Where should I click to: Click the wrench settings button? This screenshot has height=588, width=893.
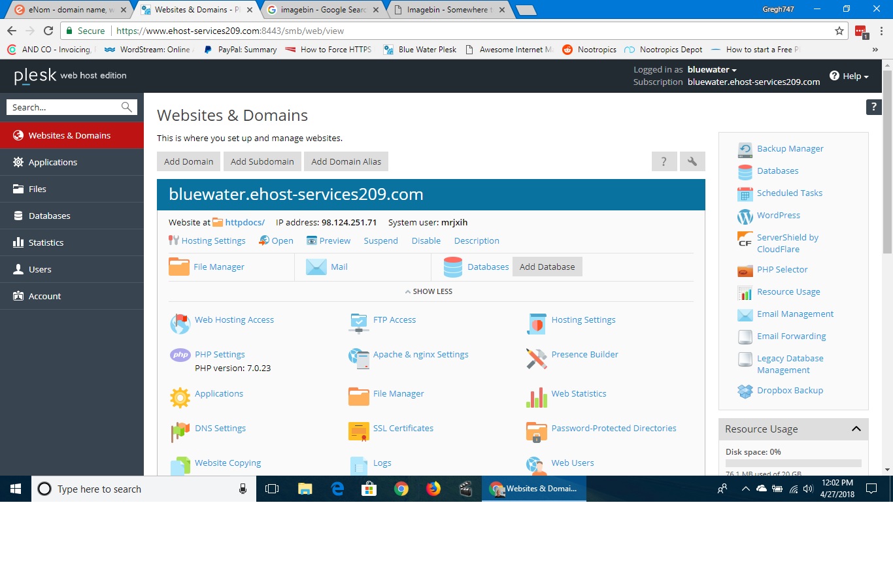point(692,161)
